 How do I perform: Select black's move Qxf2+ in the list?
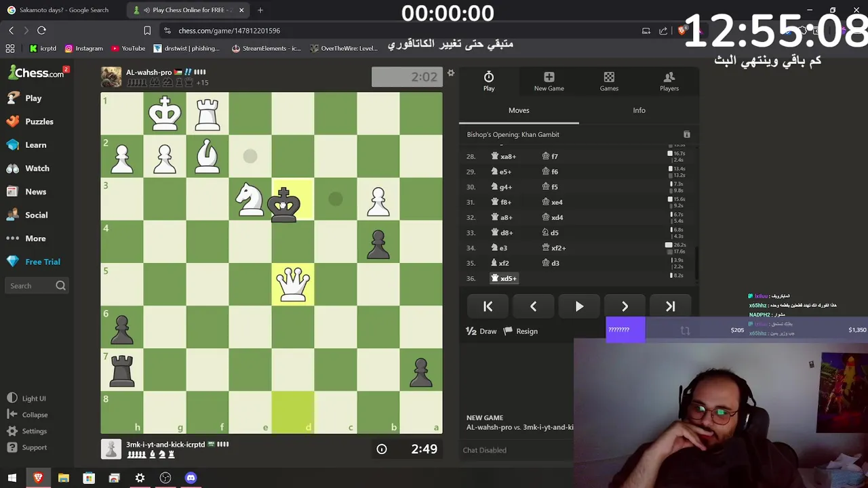coord(554,248)
